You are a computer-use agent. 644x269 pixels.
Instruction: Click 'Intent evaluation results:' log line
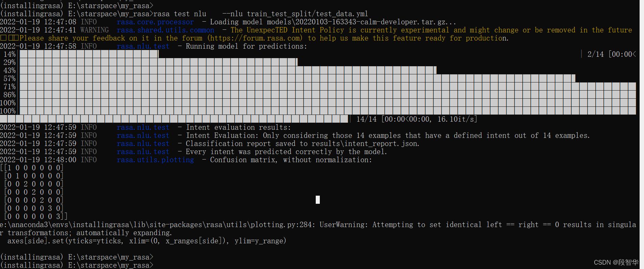(238, 127)
